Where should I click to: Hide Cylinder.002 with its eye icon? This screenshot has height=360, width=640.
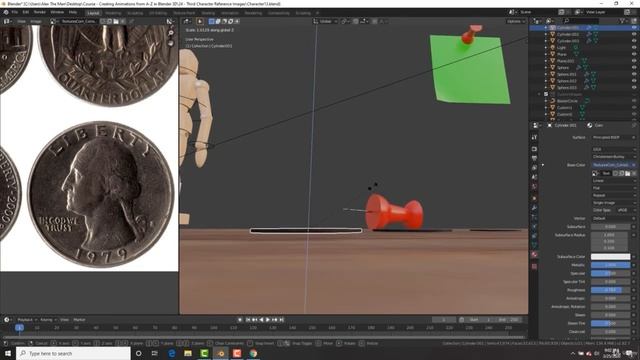click(634, 34)
